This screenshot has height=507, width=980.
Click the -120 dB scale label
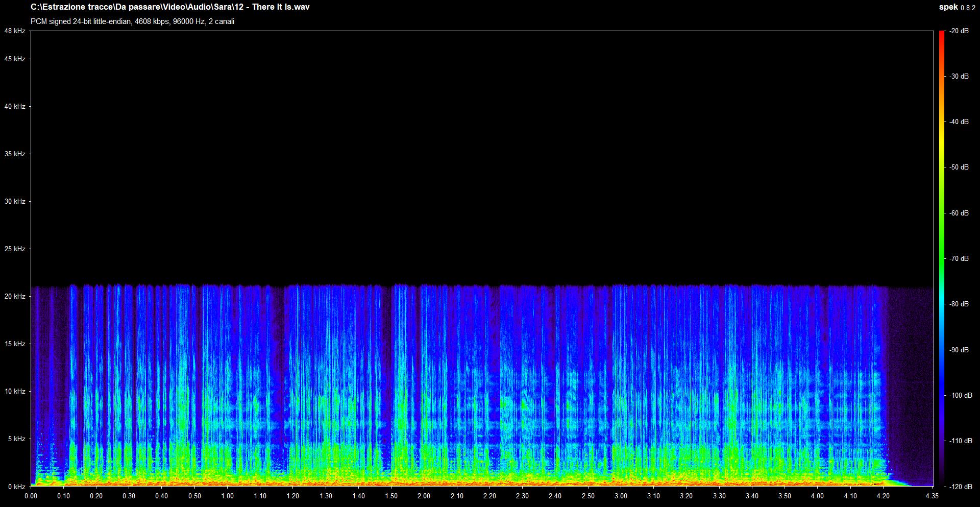click(x=961, y=487)
